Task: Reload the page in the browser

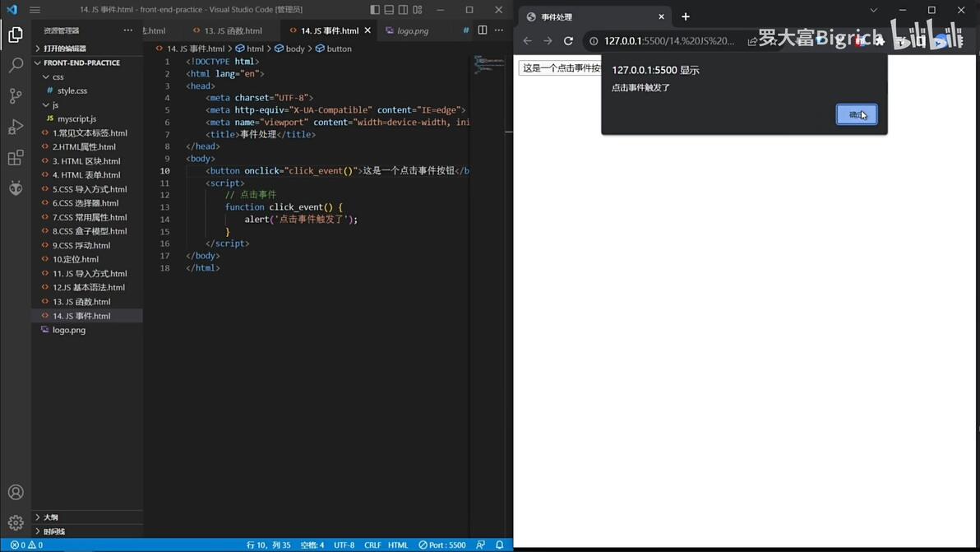Action: pos(568,40)
